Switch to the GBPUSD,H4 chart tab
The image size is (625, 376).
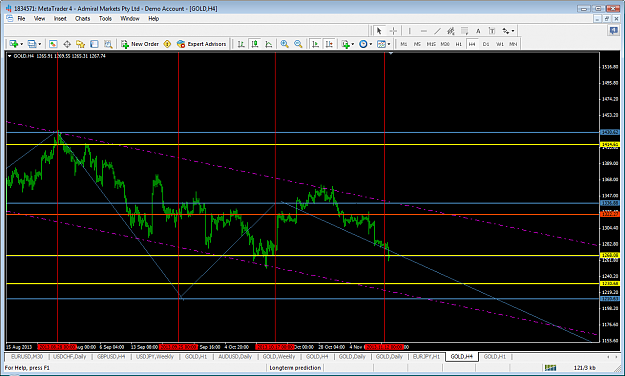tap(111, 356)
